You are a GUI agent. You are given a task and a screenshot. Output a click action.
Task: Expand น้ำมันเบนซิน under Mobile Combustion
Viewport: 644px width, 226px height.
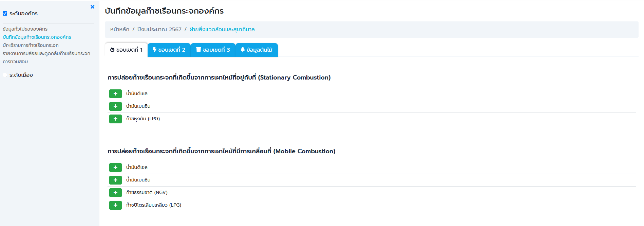(x=115, y=180)
